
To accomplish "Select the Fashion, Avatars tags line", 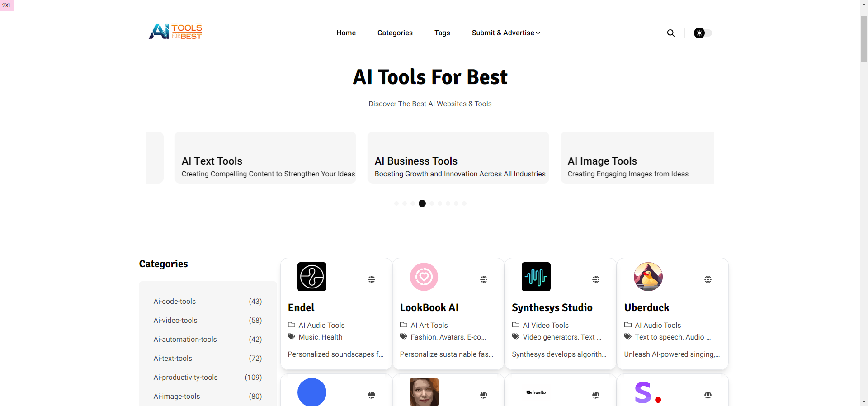I will pos(448,337).
